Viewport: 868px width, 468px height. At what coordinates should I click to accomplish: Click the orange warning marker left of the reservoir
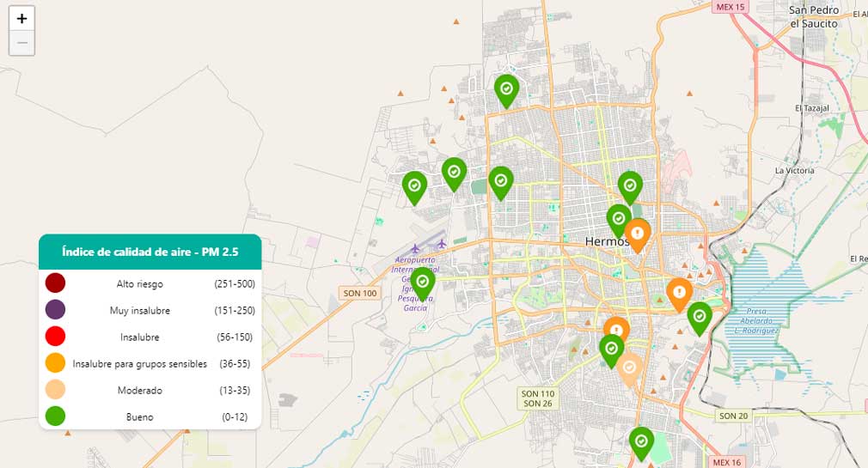click(x=679, y=293)
